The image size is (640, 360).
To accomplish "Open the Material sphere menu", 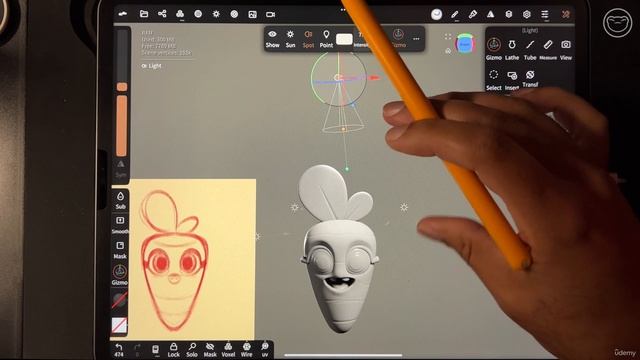I will pos(198,14).
